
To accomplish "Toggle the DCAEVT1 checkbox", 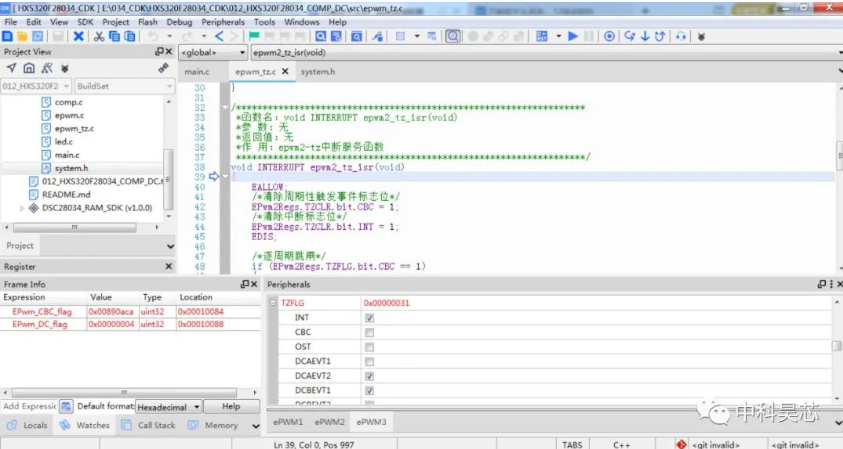I will pos(369,361).
